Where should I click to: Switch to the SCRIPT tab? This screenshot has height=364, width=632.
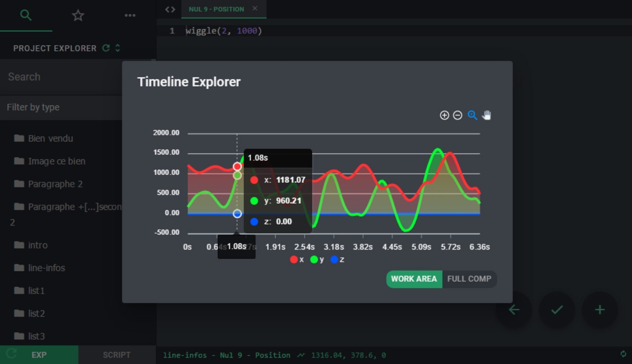click(x=117, y=355)
